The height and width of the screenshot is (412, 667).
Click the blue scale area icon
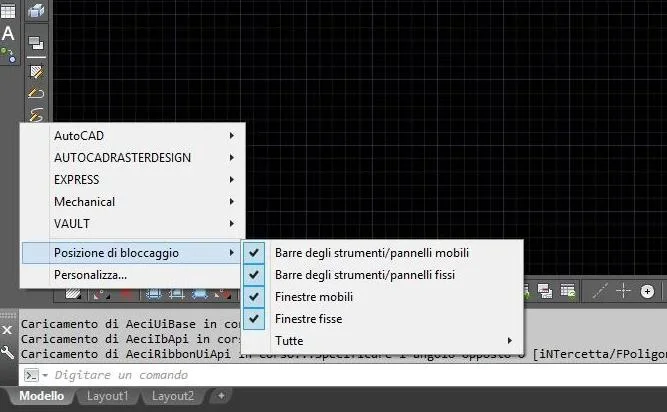click(x=200, y=293)
